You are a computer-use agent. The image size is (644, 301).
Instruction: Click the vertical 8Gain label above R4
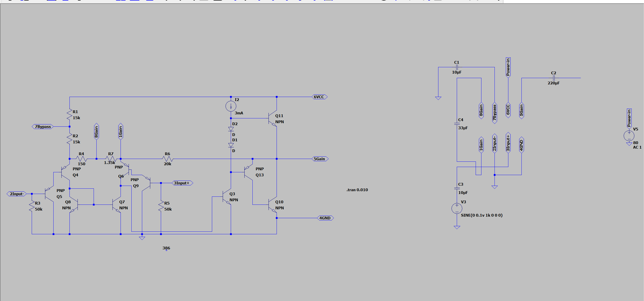click(x=96, y=131)
